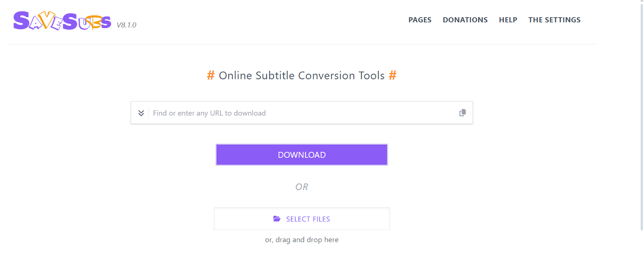644x277 pixels.
Task: Click the orange hash after the heading
Action: 393,75
